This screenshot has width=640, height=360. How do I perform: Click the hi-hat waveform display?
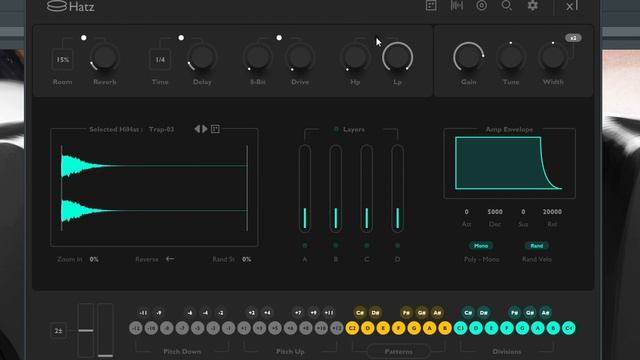[x=154, y=188]
